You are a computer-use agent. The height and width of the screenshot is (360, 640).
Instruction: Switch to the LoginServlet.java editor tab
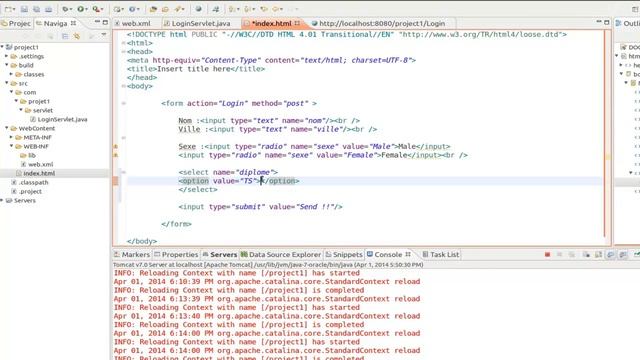pos(197,24)
